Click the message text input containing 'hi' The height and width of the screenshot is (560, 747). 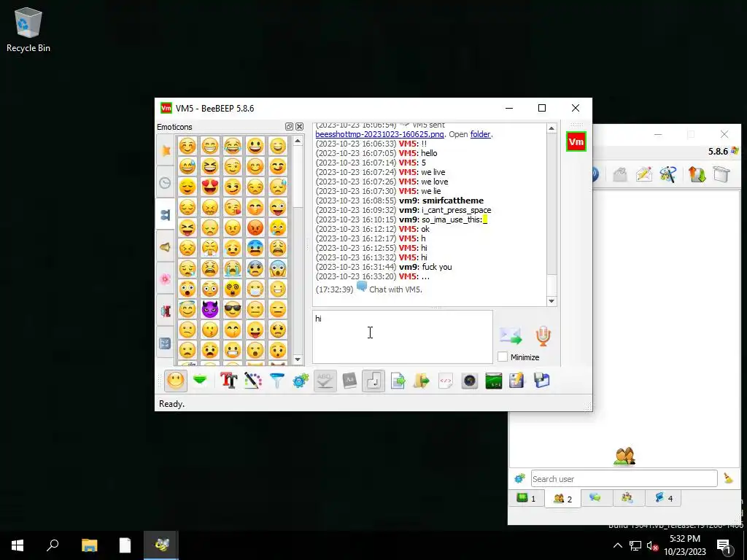tap(403, 337)
